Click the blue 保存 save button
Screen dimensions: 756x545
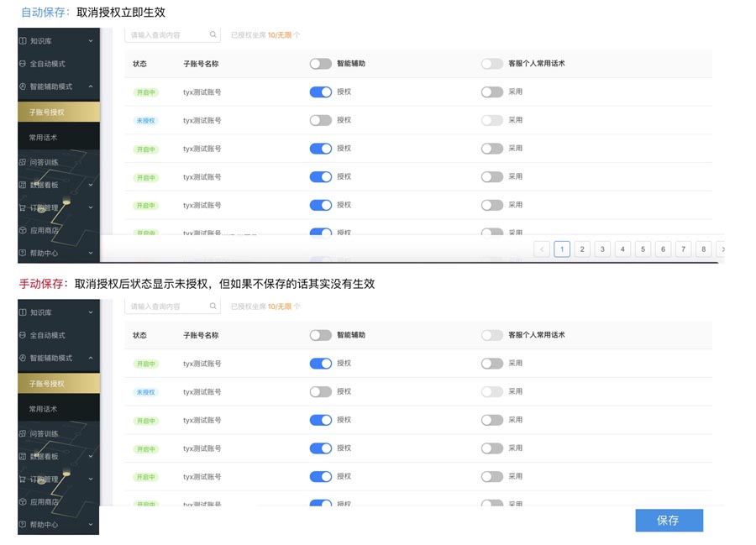tap(669, 521)
